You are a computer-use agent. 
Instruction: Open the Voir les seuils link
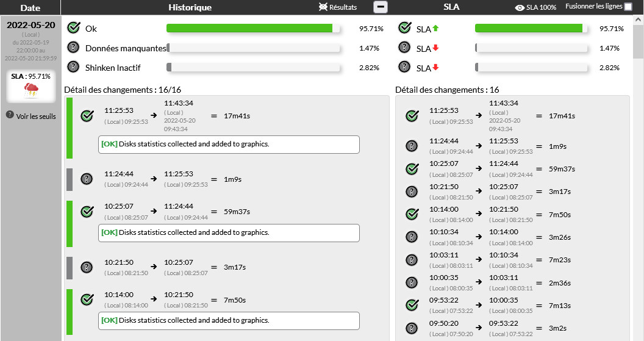(x=36, y=116)
